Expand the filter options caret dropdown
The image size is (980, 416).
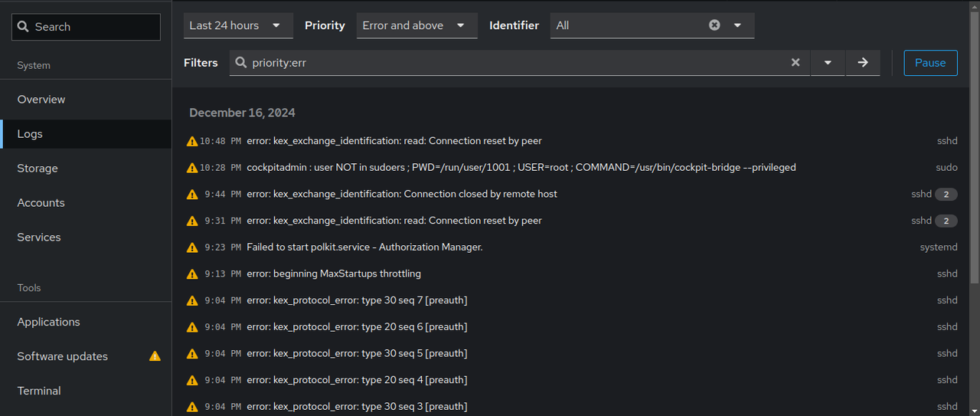pos(828,63)
